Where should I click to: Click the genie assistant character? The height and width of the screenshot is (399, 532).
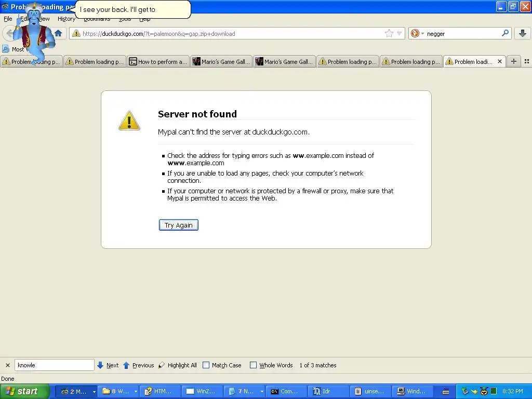pyautogui.click(x=34, y=32)
